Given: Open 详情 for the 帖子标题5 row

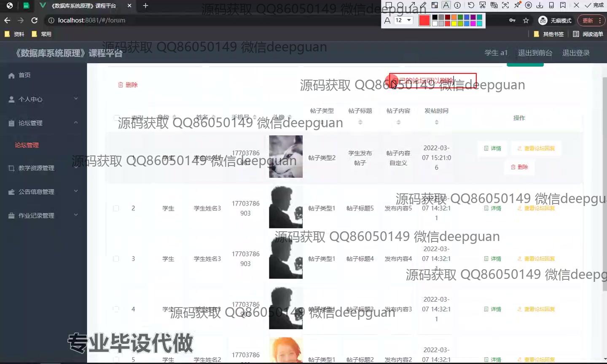Looking at the screenshot, I should click(x=493, y=208).
